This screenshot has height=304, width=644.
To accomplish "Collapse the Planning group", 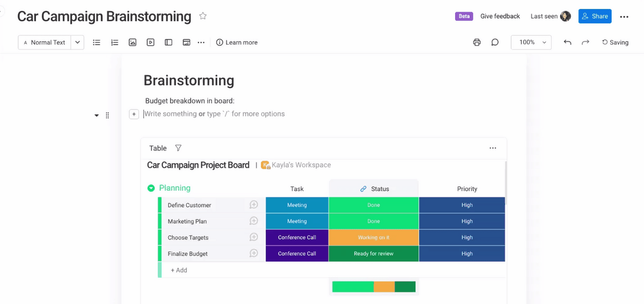I will pos(151,188).
